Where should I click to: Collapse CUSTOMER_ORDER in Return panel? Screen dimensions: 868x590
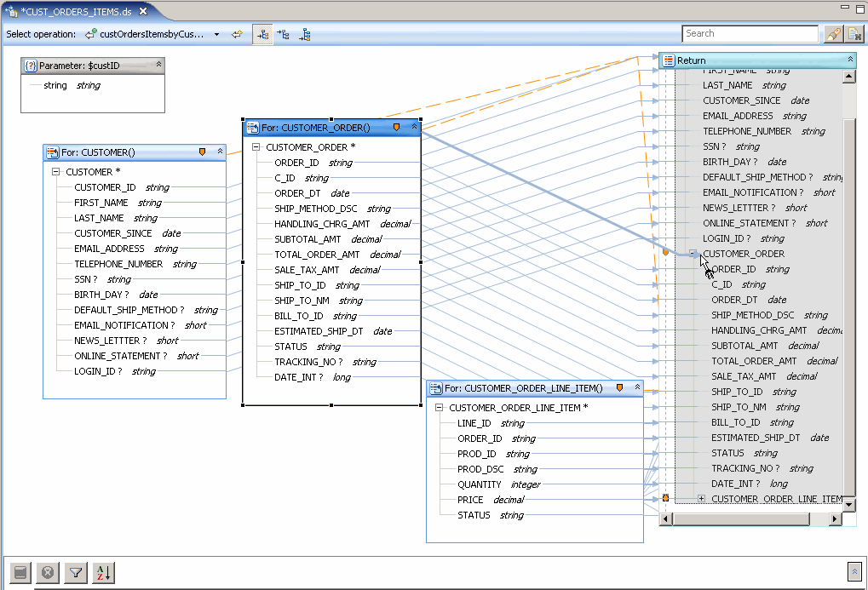pos(693,254)
